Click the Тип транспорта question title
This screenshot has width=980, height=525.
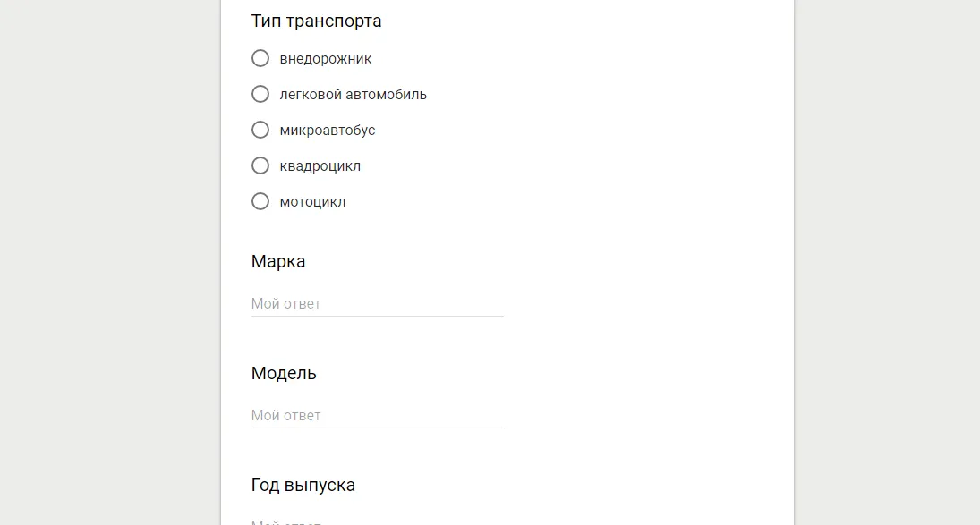tap(316, 21)
